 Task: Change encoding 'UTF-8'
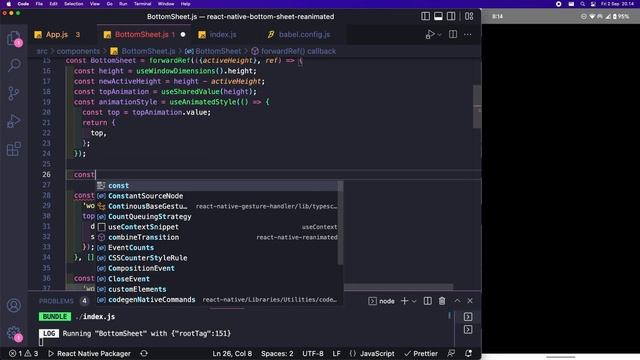pyautogui.click(x=313, y=353)
